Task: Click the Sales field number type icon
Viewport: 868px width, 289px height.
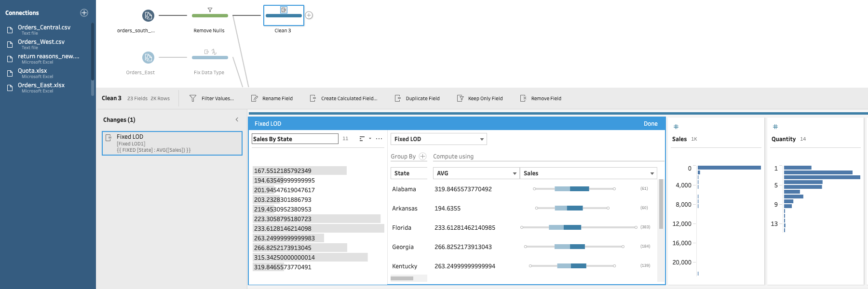Action: click(x=676, y=127)
